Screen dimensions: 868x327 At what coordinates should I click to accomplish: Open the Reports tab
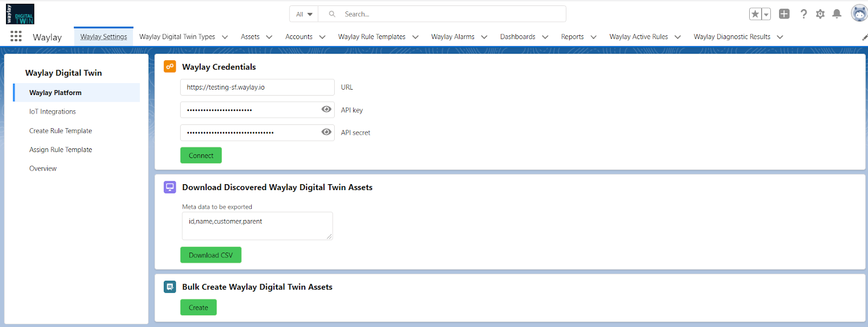572,36
